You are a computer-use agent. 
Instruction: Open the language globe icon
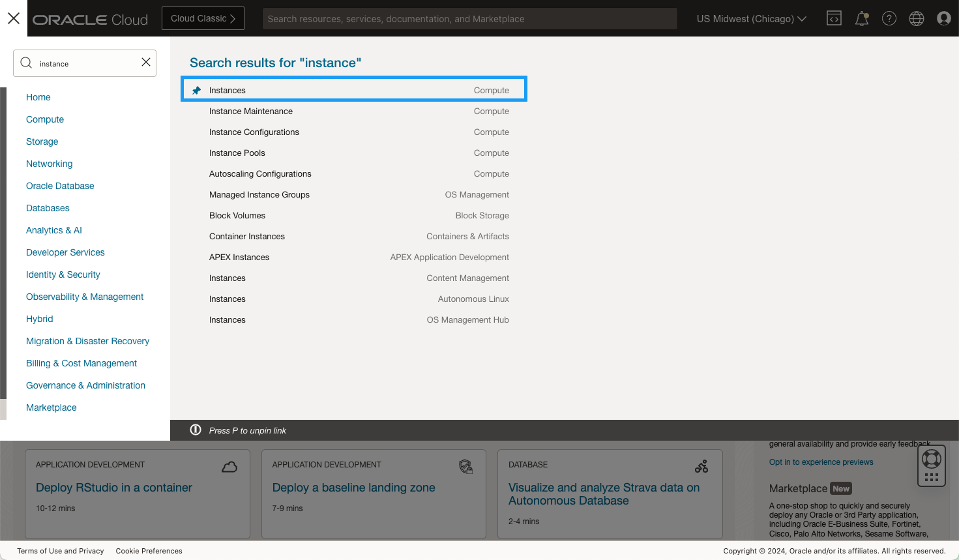pos(916,18)
